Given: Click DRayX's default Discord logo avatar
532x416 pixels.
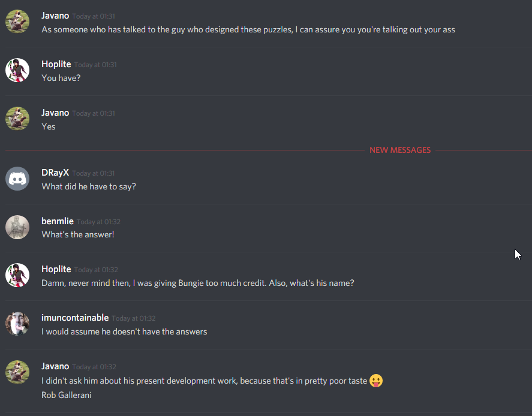Looking at the screenshot, I should pyautogui.click(x=17, y=179).
